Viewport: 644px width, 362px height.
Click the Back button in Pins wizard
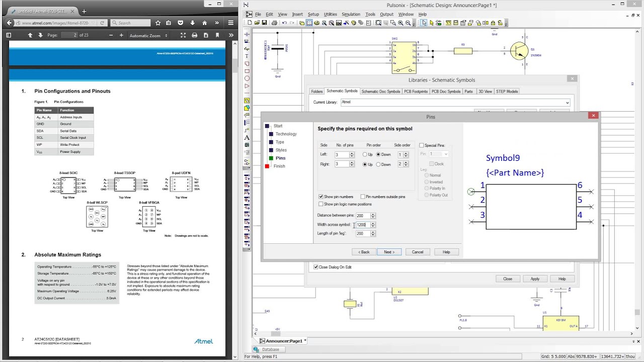pos(364,252)
